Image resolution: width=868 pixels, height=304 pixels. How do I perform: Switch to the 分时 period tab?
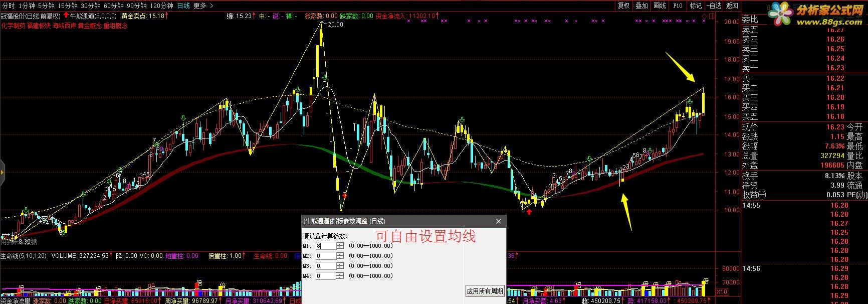click(9, 6)
